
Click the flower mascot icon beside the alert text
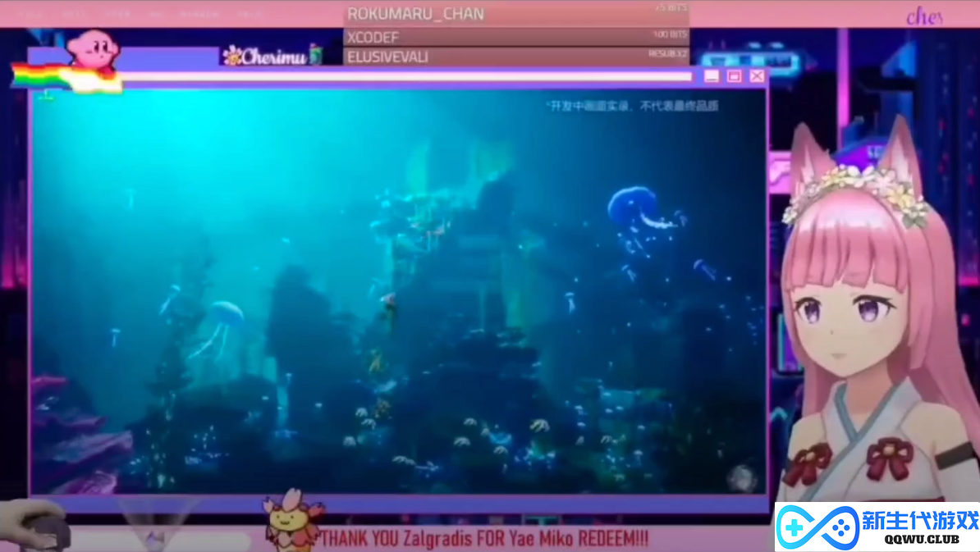point(292,522)
